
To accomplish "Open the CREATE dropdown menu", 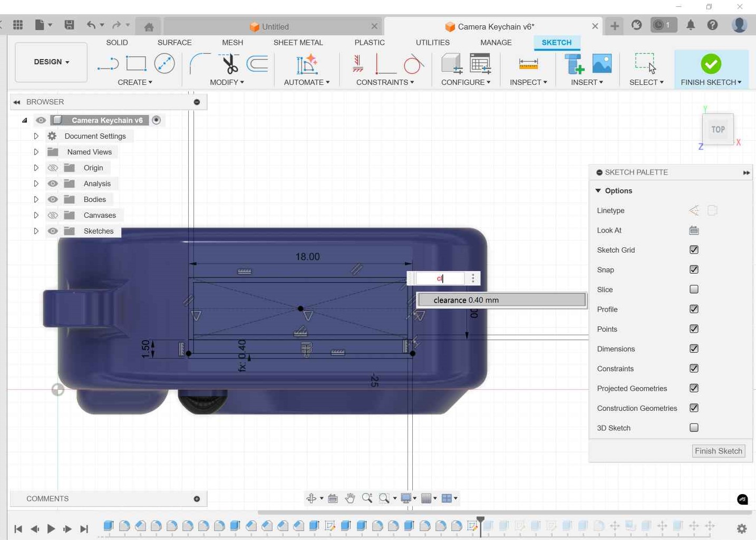I will 135,82.
